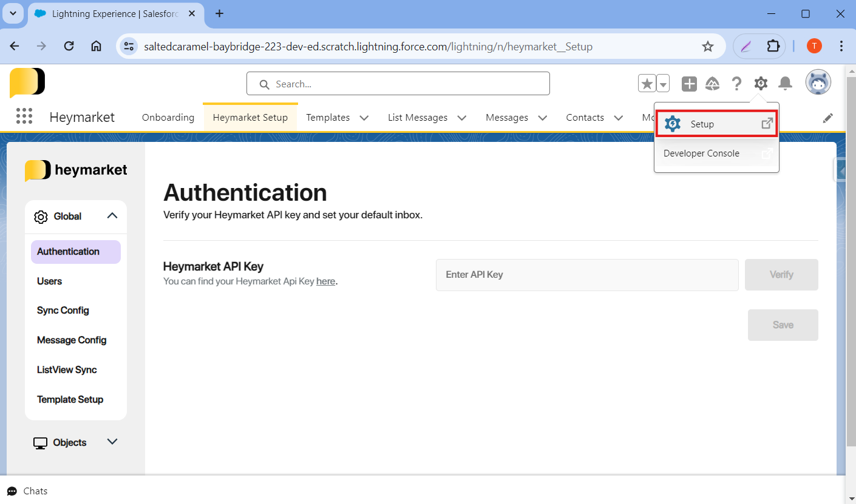The height and width of the screenshot is (504, 856).
Task: Open the List Messages tab
Action: pyautogui.click(x=418, y=118)
